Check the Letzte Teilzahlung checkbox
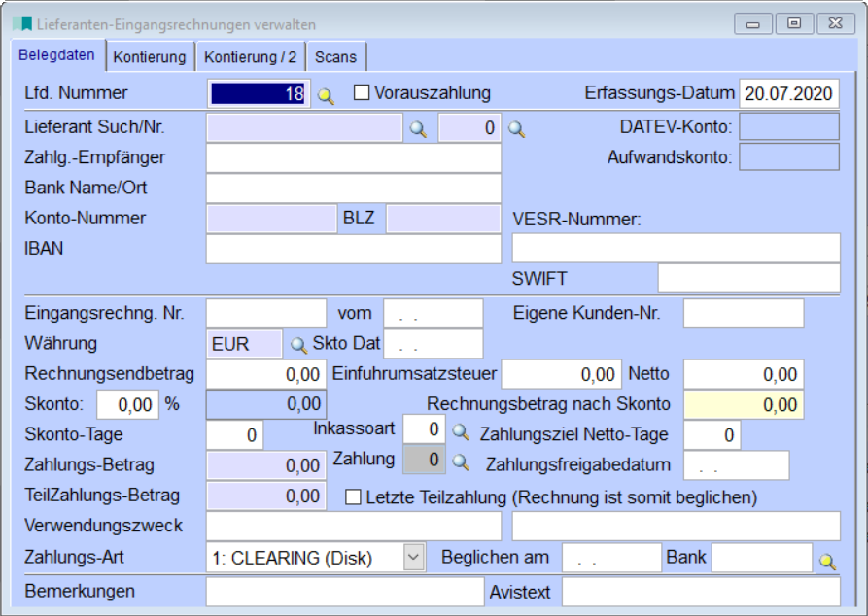868x616 pixels. pyautogui.click(x=354, y=497)
